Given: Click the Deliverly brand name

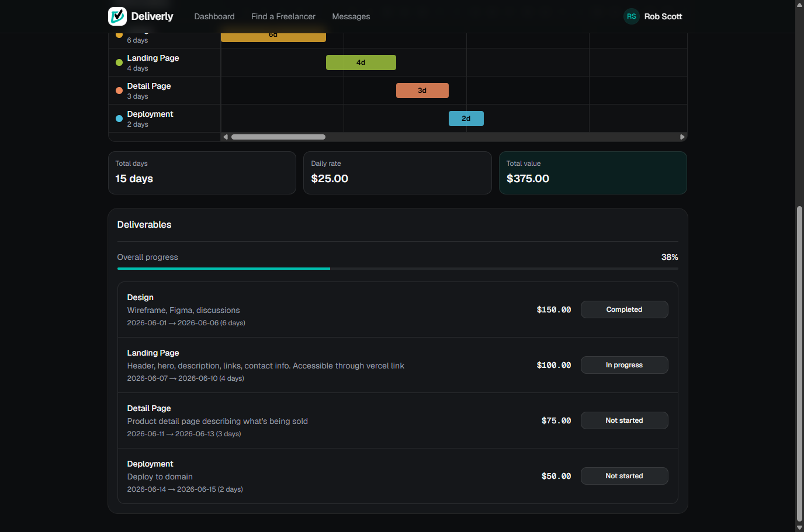Looking at the screenshot, I should pyautogui.click(x=152, y=16).
